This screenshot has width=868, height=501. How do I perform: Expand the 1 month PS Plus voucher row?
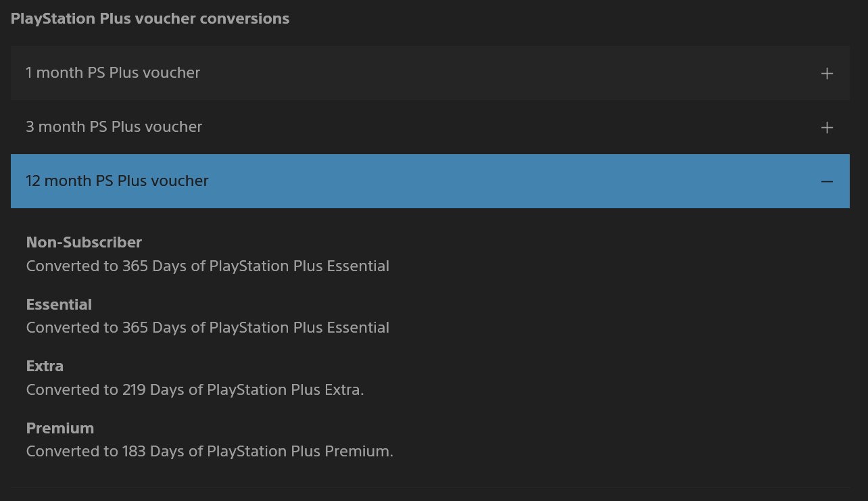tap(430, 73)
